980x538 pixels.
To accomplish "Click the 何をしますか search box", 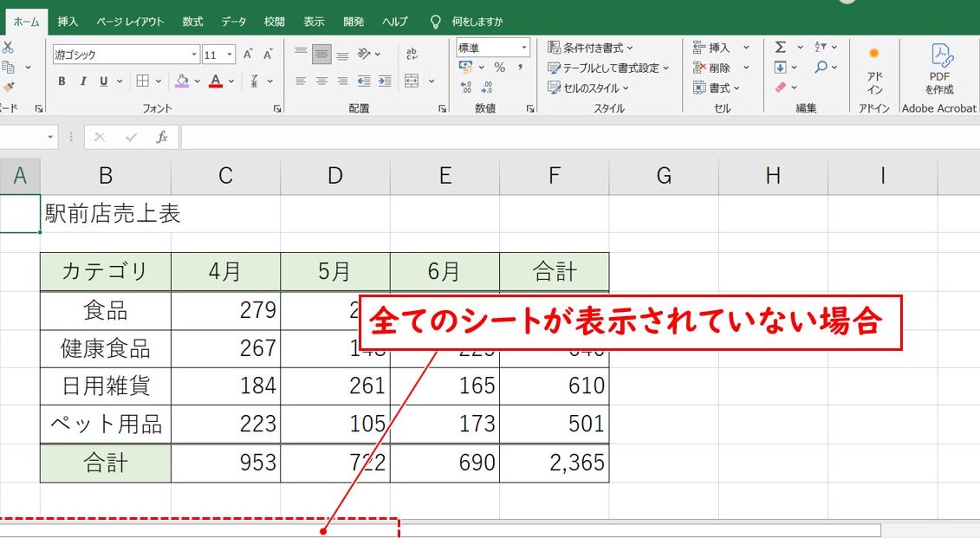I will (477, 22).
